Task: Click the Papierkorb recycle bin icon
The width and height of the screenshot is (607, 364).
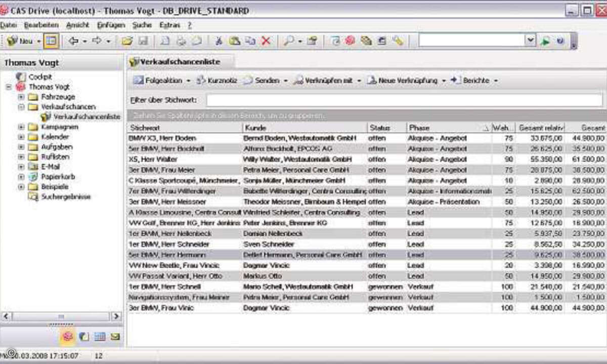Action: pos(33,177)
